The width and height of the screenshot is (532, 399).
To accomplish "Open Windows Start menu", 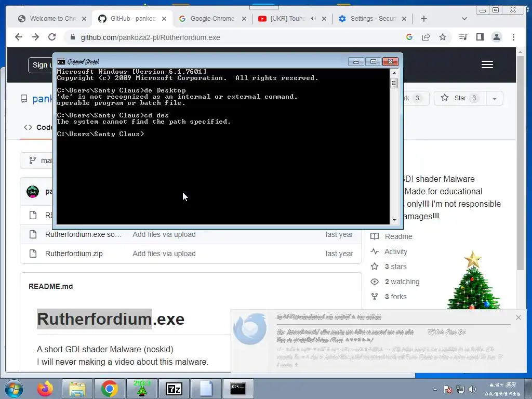I will click(x=14, y=389).
